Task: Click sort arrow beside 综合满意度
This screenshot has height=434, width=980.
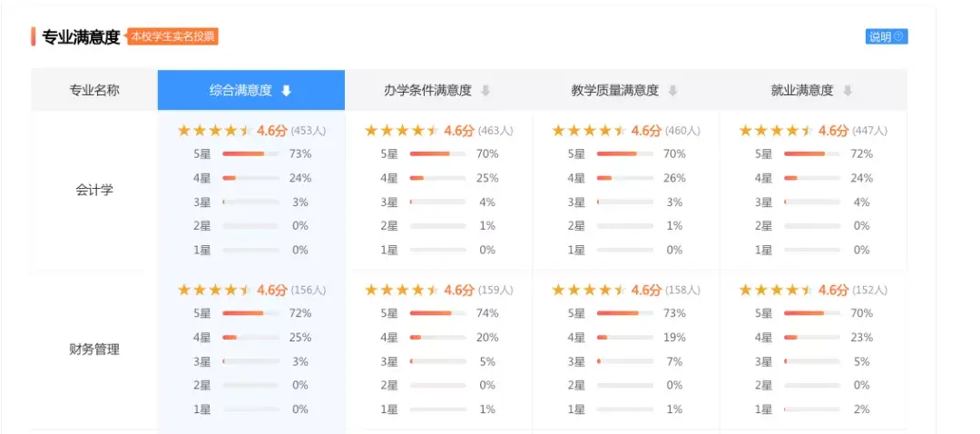Action: pos(286,91)
